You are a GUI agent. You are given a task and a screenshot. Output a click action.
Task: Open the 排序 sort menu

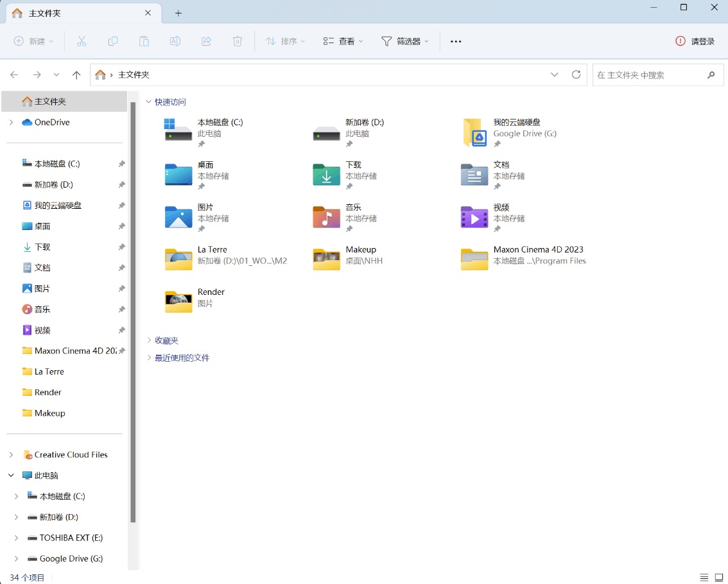285,41
